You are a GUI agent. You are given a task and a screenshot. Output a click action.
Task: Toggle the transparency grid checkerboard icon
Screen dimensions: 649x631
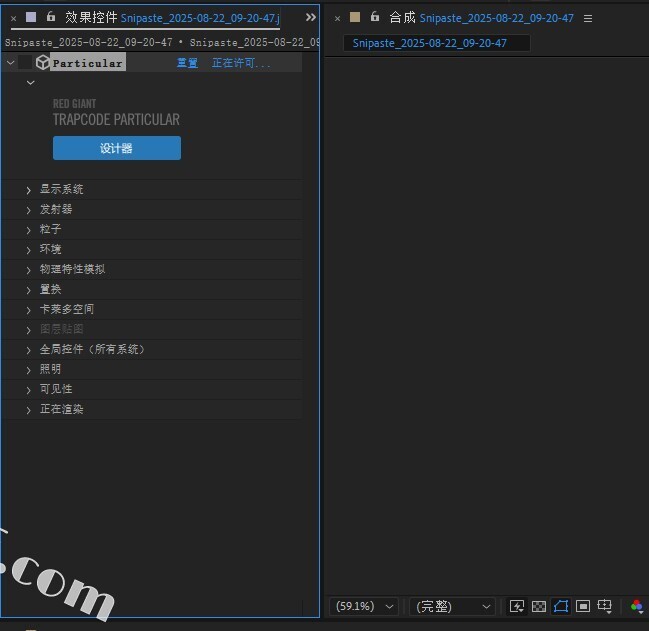point(538,607)
